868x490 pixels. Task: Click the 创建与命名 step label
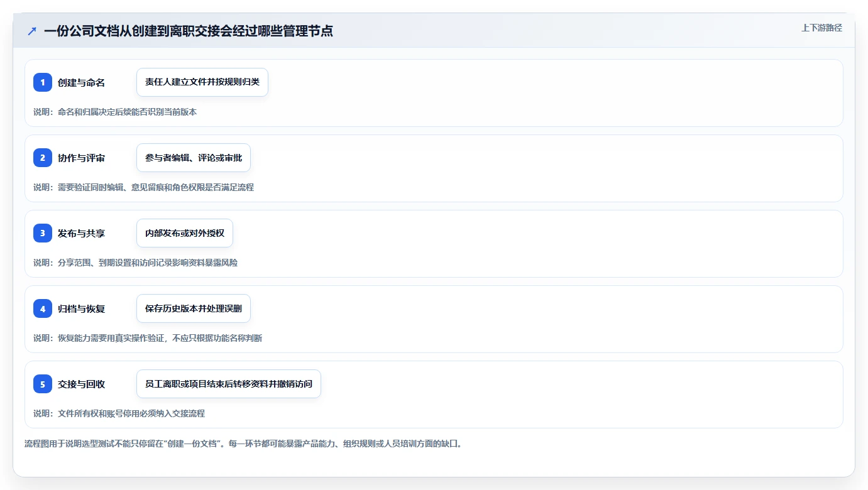(x=81, y=82)
